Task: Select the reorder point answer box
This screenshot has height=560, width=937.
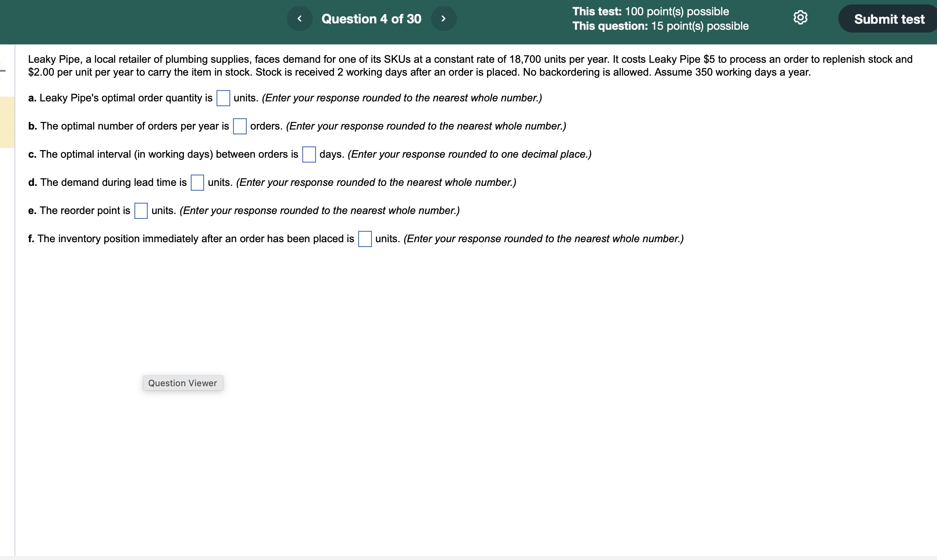Action: pos(141,211)
